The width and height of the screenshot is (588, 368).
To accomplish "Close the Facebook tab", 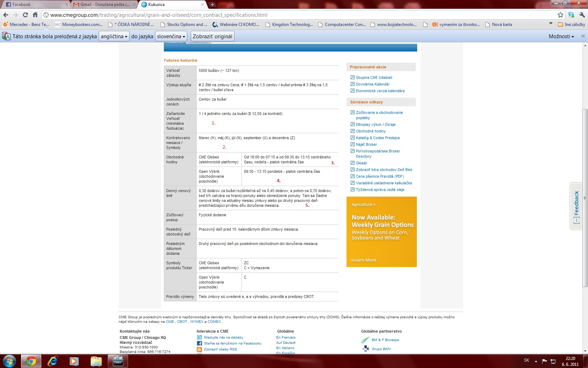I will pyautogui.click(x=66, y=5).
